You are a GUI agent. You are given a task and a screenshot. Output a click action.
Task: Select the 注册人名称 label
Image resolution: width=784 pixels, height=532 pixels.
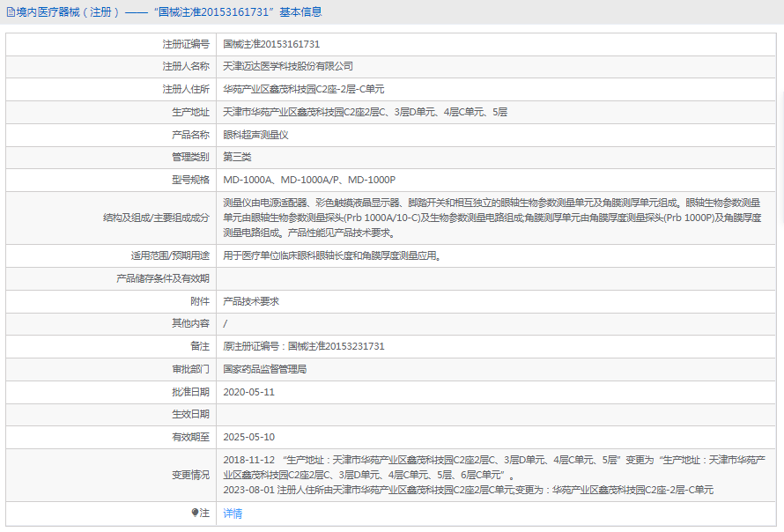(x=186, y=66)
